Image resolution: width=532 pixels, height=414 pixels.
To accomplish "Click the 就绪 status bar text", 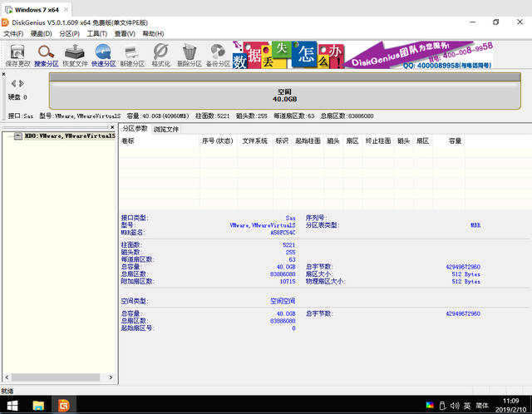I will [7, 391].
